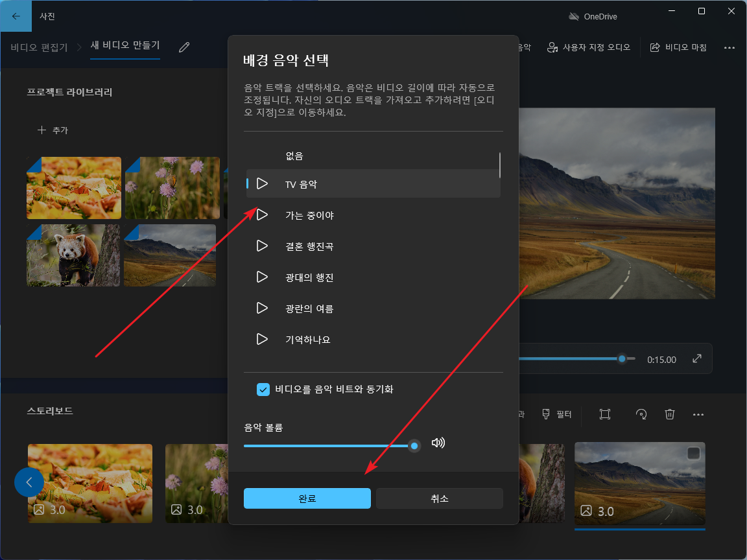
Task: Play preview of 기억하나요 track
Action: [x=262, y=339]
